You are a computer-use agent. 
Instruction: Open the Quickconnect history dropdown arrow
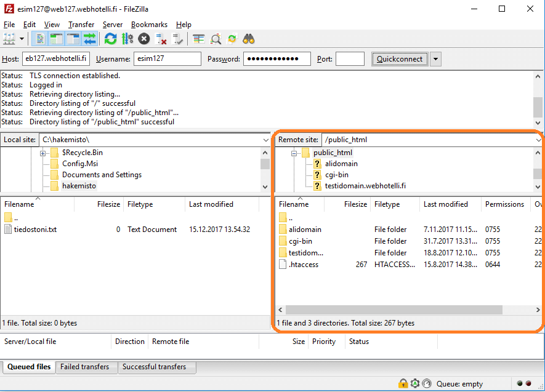tap(435, 59)
